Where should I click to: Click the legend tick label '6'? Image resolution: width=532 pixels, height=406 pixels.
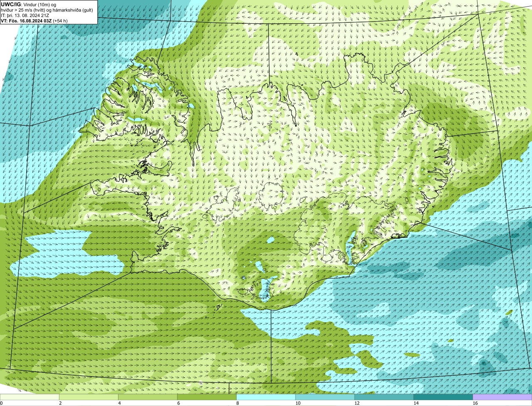[x=178, y=403]
